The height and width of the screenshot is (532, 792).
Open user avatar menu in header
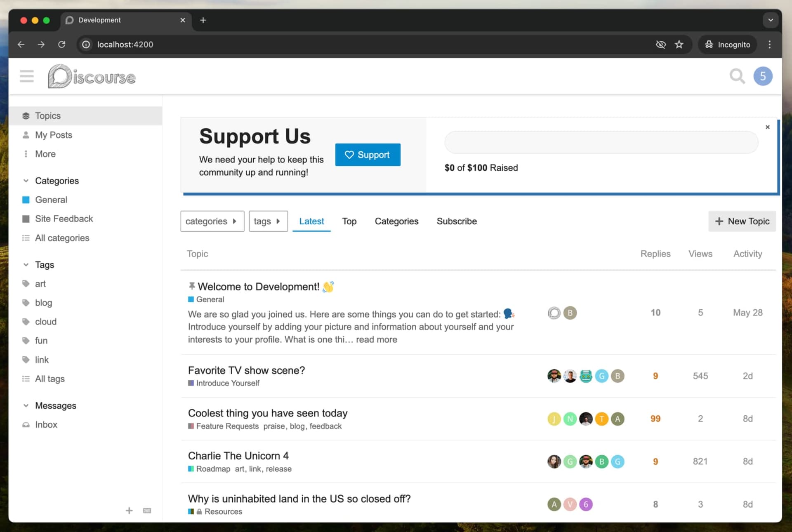pyautogui.click(x=763, y=76)
